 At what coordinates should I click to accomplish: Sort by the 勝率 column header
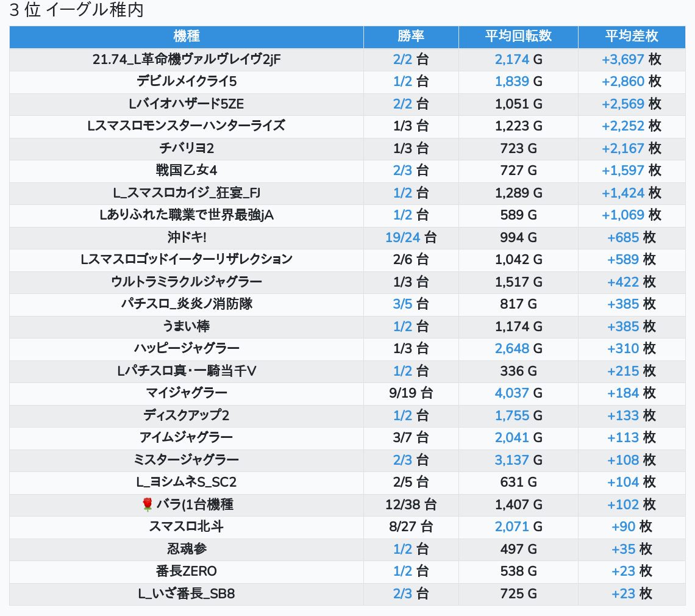[x=411, y=37]
